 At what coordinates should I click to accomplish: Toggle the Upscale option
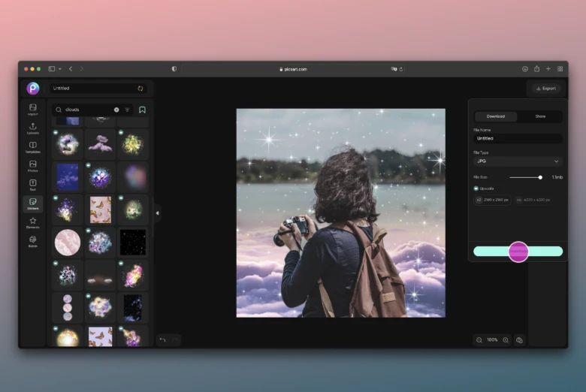[x=476, y=188]
